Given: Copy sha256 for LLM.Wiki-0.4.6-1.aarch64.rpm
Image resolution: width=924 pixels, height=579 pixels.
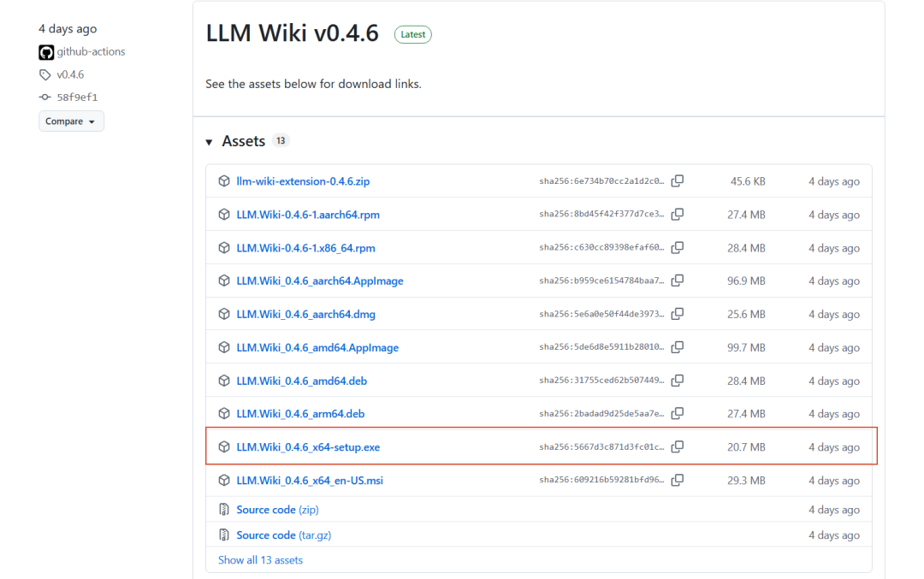Looking at the screenshot, I should click(678, 214).
